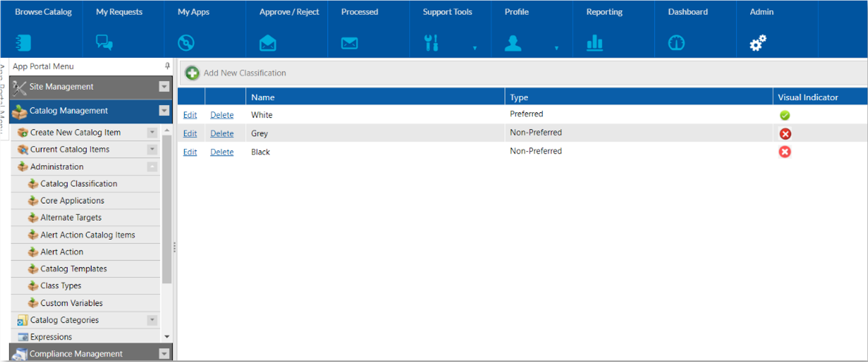Collapse the Catalog Management section arrow
Screen dimensions: 868x362
[x=164, y=111]
